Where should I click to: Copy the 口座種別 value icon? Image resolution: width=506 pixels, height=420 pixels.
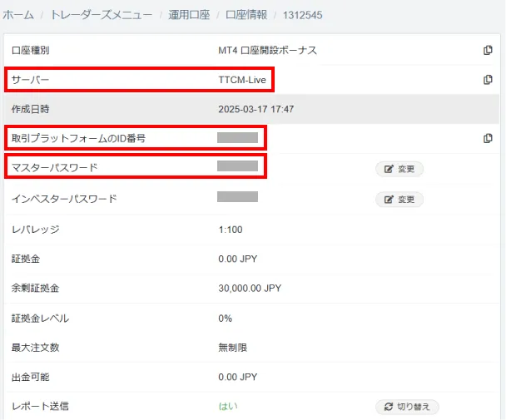click(x=488, y=51)
